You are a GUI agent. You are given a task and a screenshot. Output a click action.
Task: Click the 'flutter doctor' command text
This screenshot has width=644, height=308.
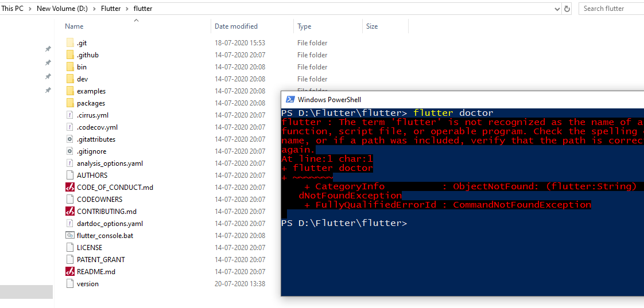click(453, 112)
